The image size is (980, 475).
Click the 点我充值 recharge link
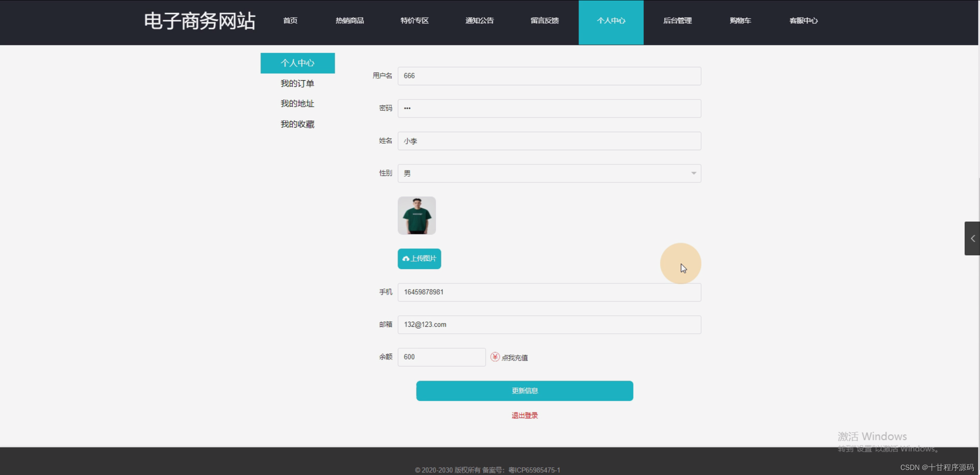514,358
